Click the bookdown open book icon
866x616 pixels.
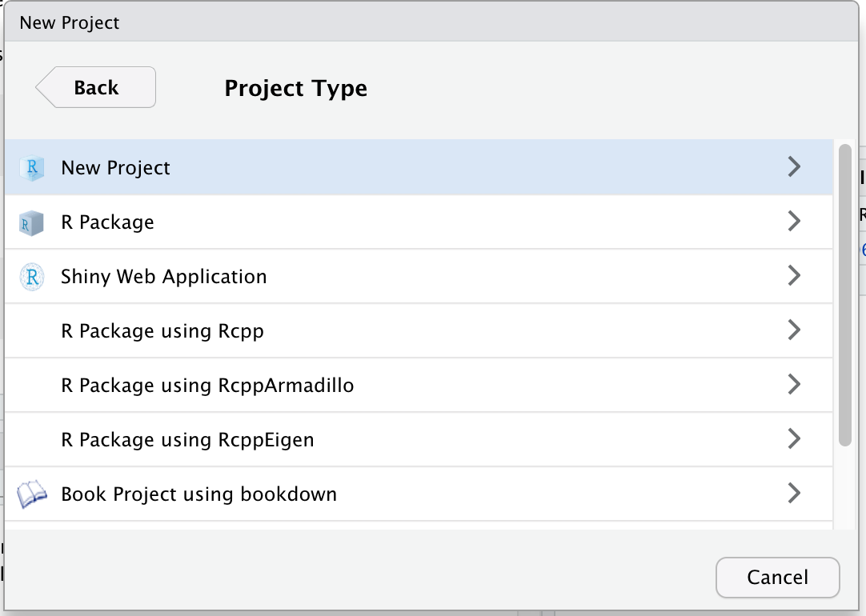[x=31, y=494]
